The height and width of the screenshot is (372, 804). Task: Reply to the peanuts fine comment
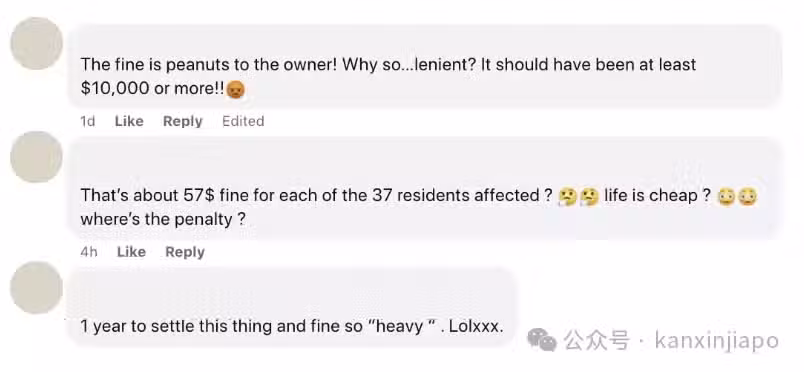click(x=183, y=121)
